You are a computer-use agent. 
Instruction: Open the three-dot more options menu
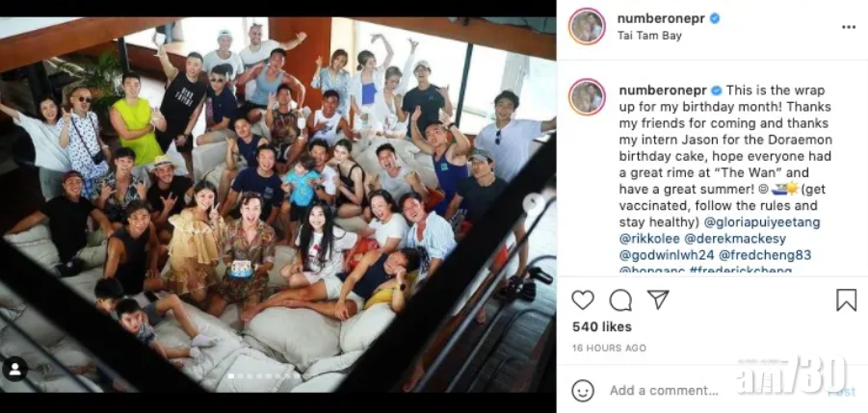point(848,27)
